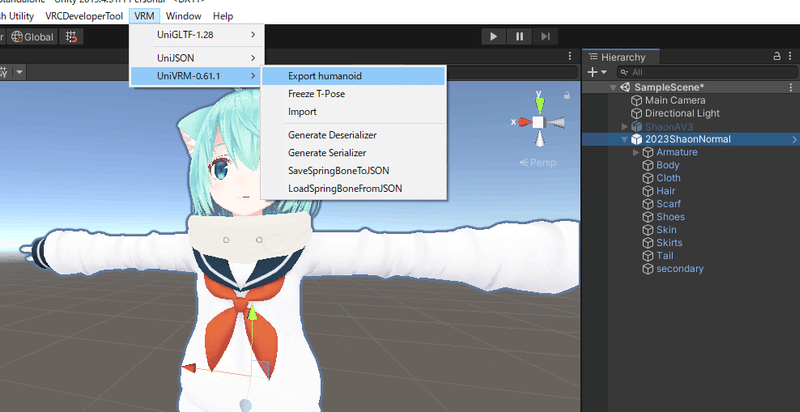Viewport: 800px width, 412px height.
Task: Click the Play button
Action: (x=493, y=36)
